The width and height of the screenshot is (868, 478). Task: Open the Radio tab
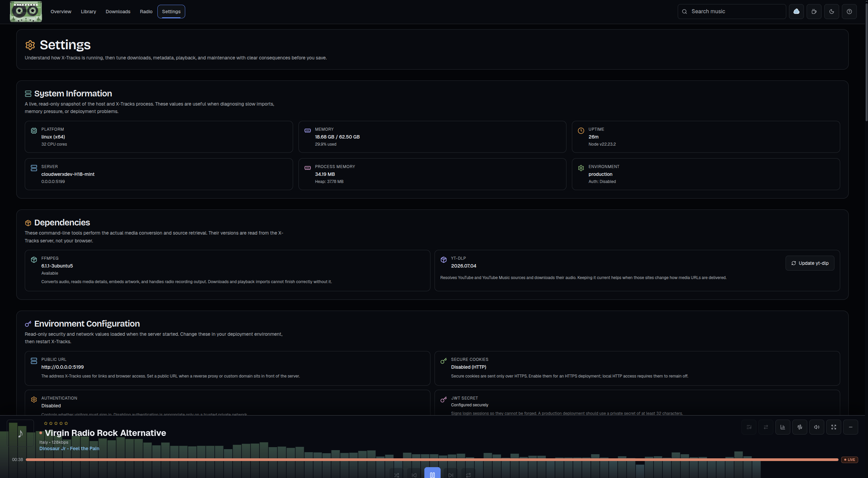[146, 12]
